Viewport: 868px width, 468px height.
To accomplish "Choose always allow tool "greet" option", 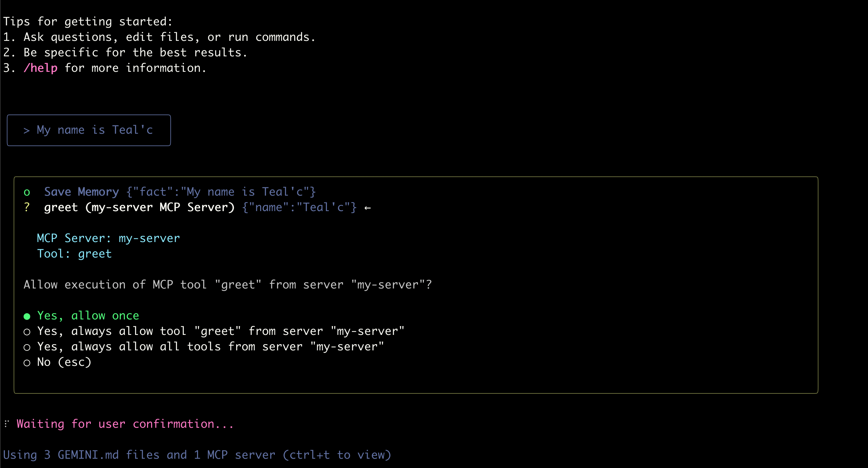I will 220,331.
